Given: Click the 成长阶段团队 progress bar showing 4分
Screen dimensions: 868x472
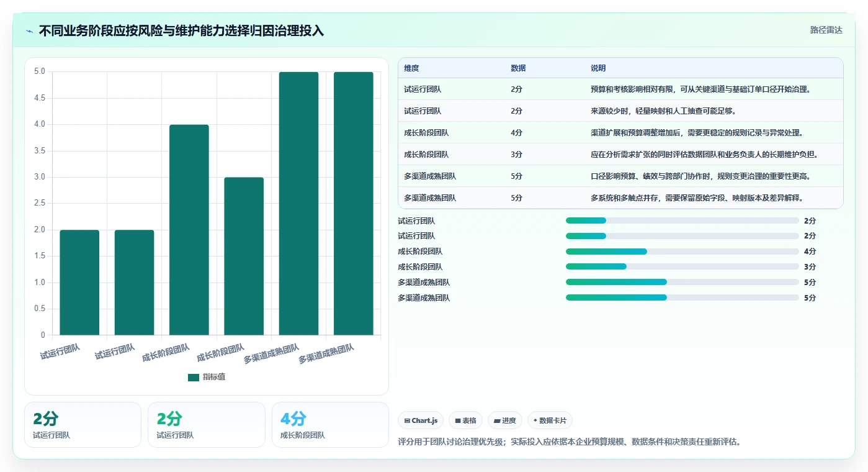Looking at the screenshot, I should [682, 252].
